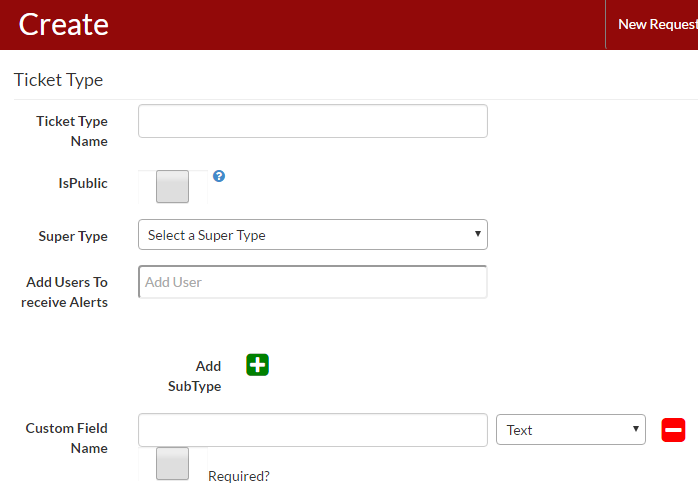Screen dimensions: 698x491
Task: Click the Custom Field Name label
Action: pos(67,438)
